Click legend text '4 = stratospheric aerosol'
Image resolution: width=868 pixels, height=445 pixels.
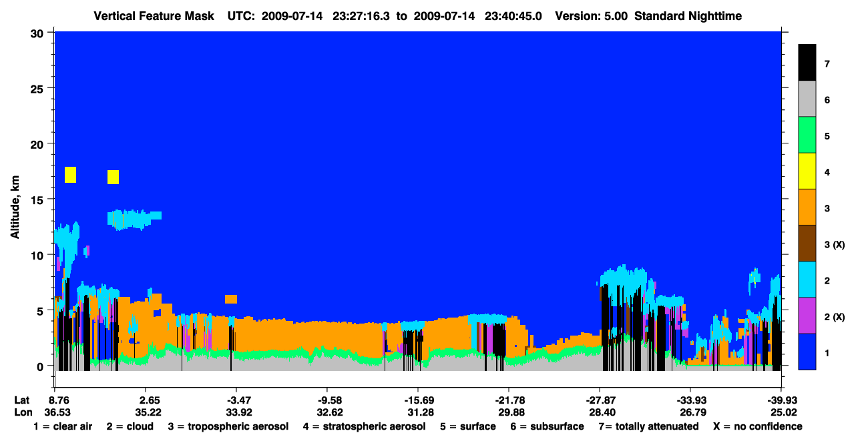click(x=364, y=426)
